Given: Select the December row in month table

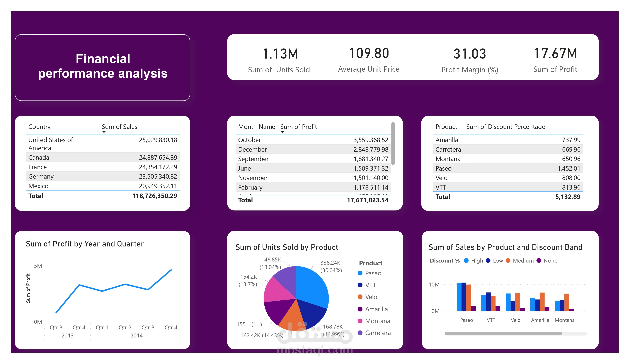Looking at the screenshot, I should (x=313, y=149).
